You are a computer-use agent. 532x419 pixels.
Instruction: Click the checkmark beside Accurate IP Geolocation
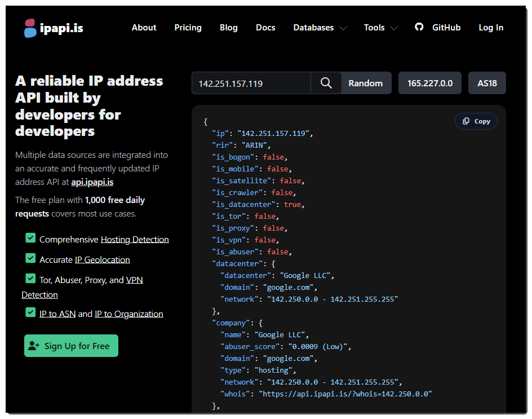[x=30, y=258]
